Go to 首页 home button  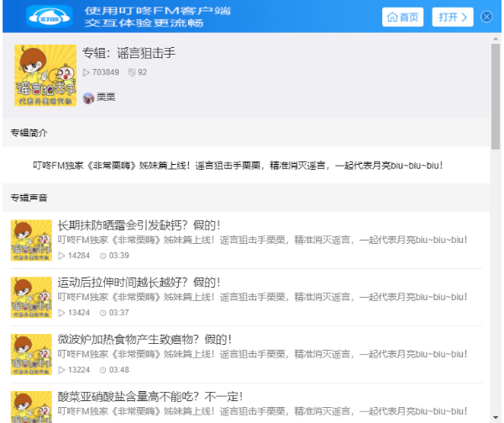[x=402, y=17]
